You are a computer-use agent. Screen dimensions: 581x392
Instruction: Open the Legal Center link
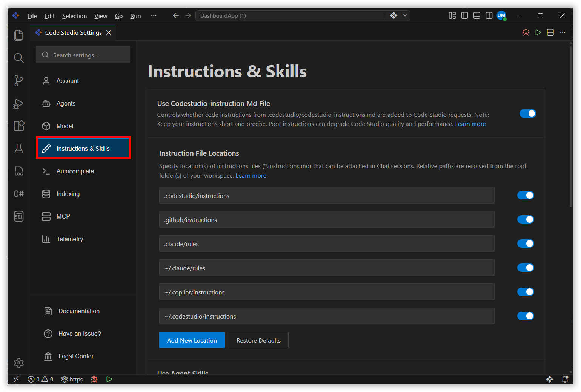tap(76, 356)
